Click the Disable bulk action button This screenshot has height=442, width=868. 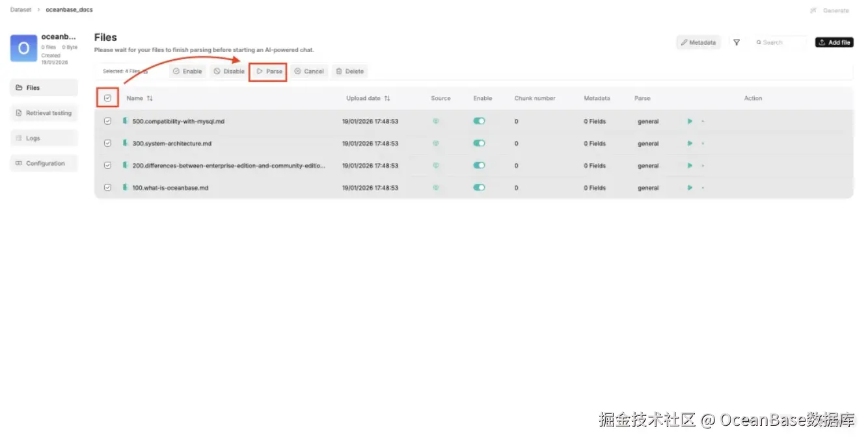pyautogui.click(x=229, y=71)
